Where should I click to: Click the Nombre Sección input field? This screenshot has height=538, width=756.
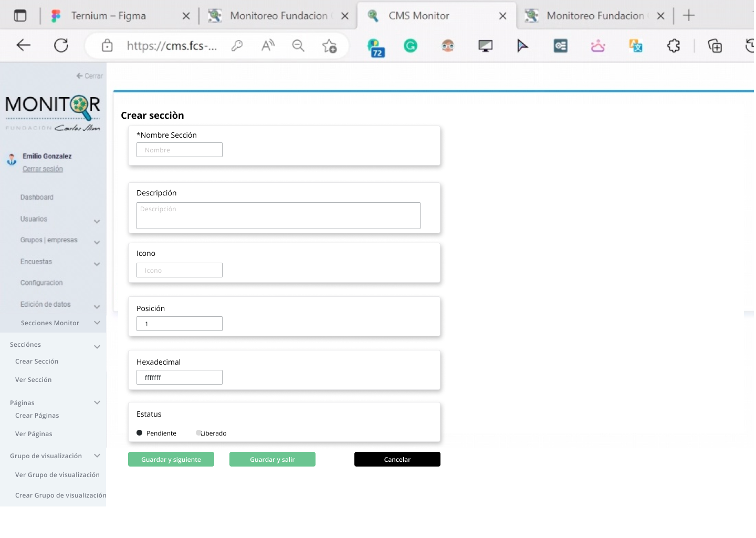[180, 150]
